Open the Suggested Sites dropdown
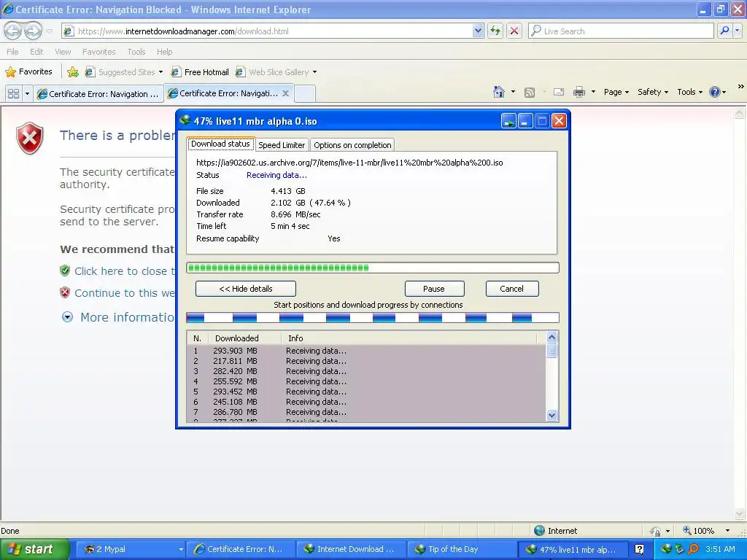This screenshot has width=747, height=560. (160, 72)
